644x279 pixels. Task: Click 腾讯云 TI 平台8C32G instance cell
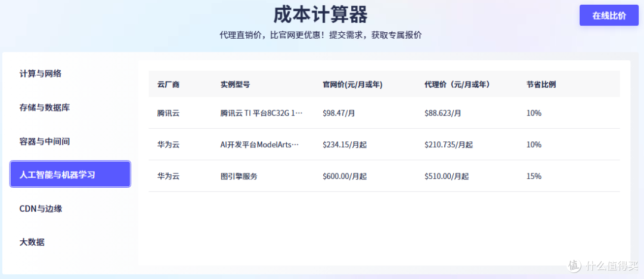point(262,113)
